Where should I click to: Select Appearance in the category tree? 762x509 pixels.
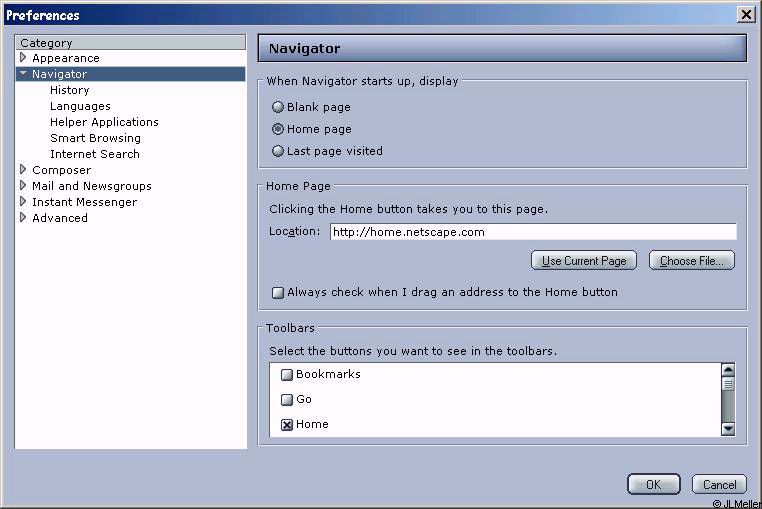click(x=66, y=58)
